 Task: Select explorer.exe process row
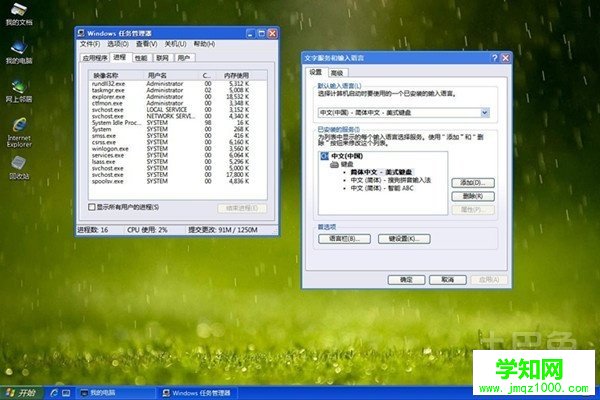[170, 96]
